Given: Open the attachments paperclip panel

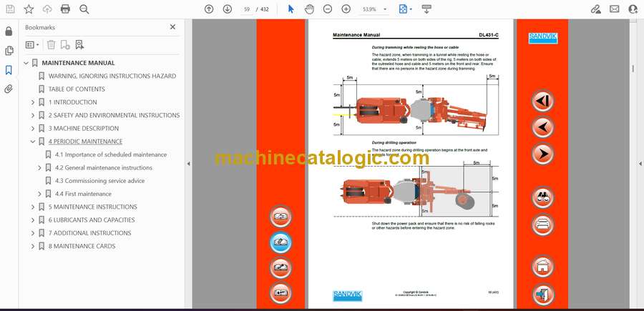Looking at the screenshot, I should pos(9,89).
